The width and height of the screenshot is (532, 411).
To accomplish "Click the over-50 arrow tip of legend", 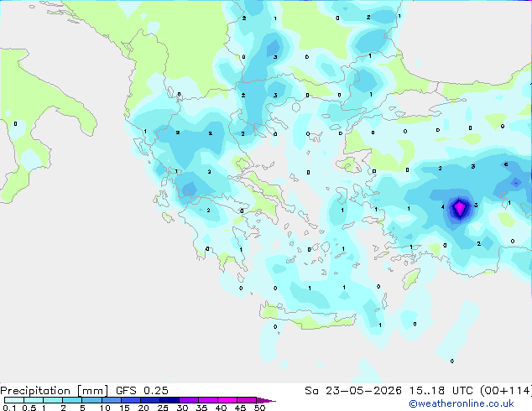I will coord(266,400).
